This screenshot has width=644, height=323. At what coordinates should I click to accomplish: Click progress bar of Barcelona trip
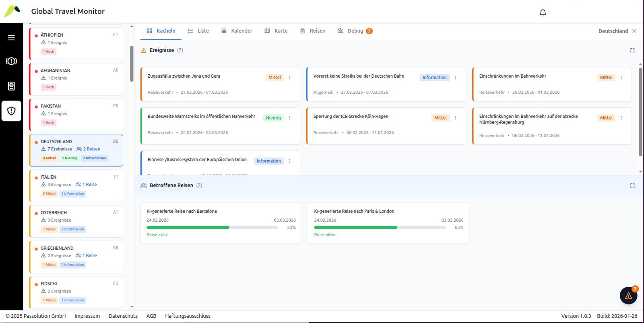[212, 228]
